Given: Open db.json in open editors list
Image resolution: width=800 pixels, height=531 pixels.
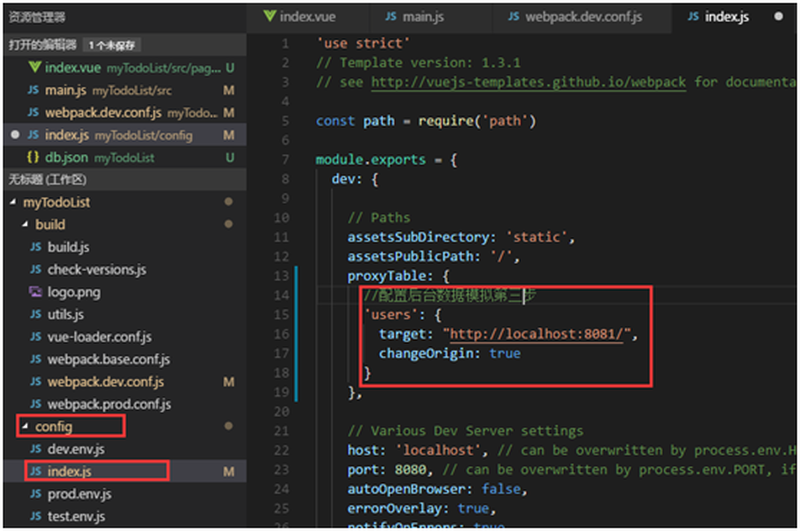Looking at the screenshot, I should 125,158.
